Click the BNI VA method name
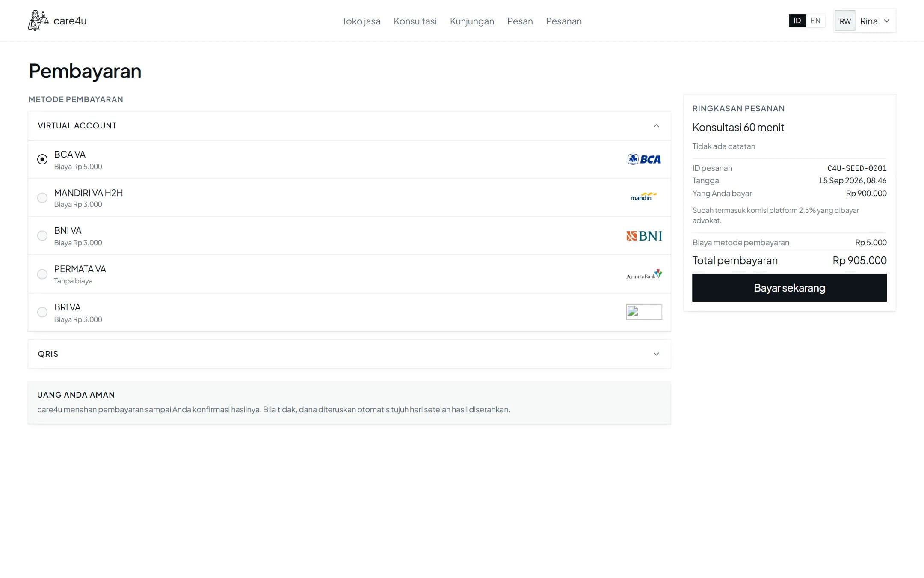The height and width of the screenshot is (578, 924). [x=68, y=231]
